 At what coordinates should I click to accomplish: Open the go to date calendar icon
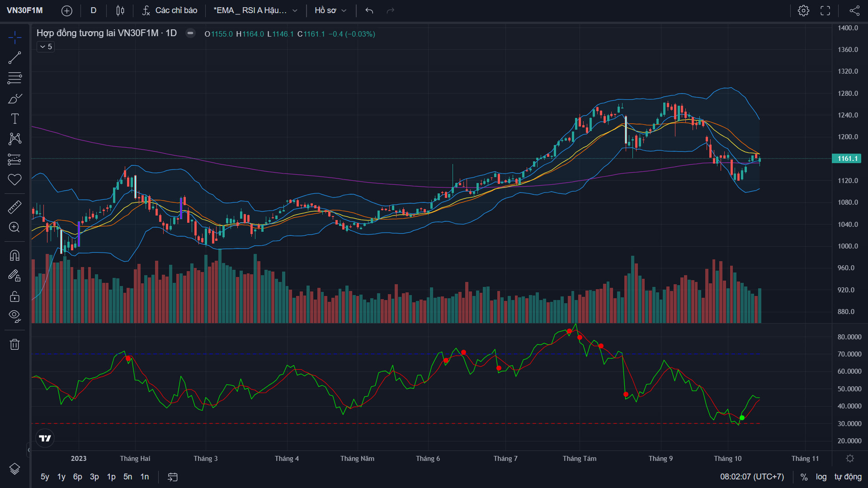pyautogui.click(x=173, y=477)
